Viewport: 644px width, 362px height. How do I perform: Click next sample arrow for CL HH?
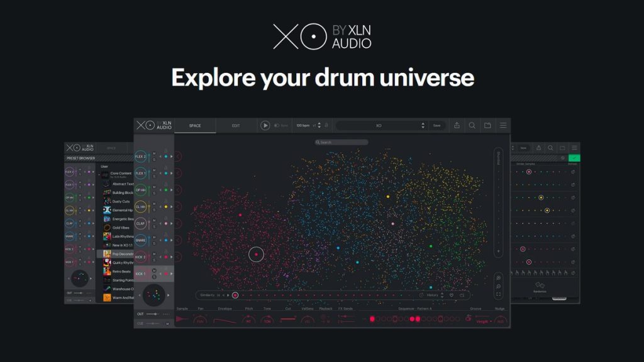pyautogui.click(x=171, y=207)
